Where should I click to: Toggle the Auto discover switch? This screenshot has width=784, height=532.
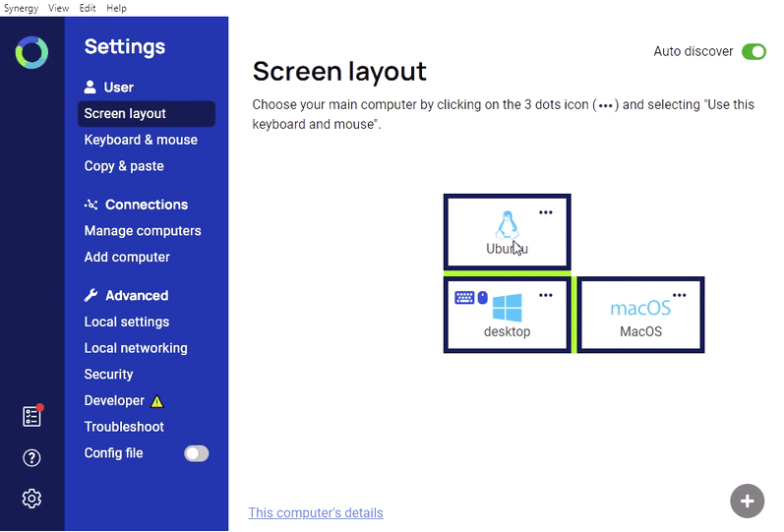(754, 51)
